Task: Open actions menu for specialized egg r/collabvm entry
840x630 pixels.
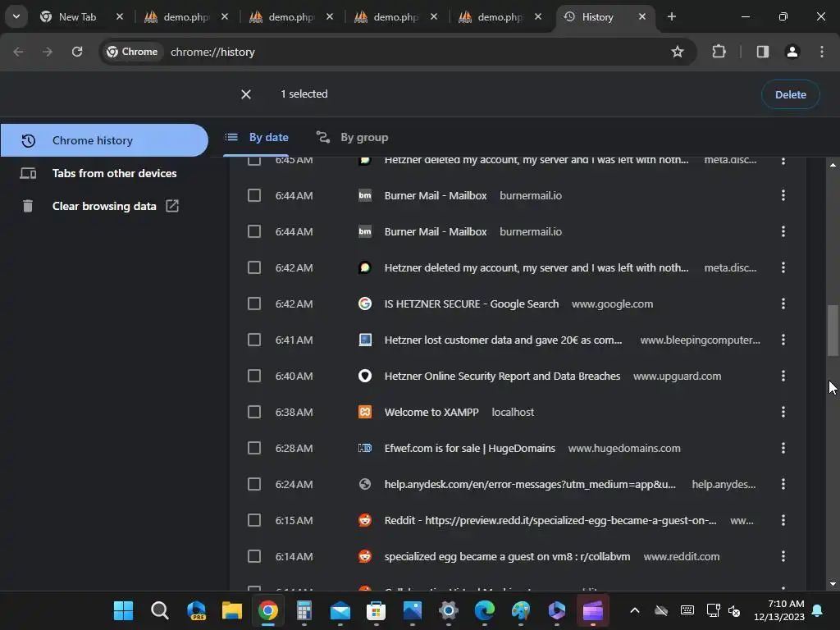Action: (783, 557)
